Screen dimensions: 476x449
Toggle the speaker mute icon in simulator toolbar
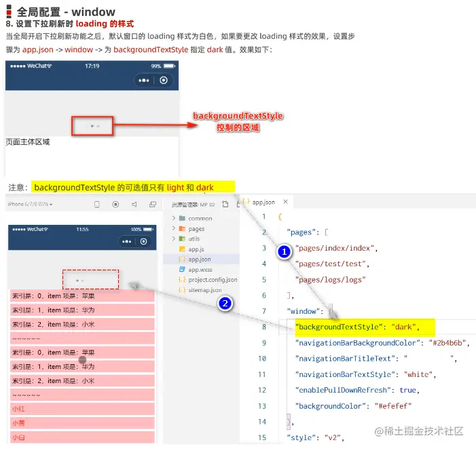pos(134,204)
